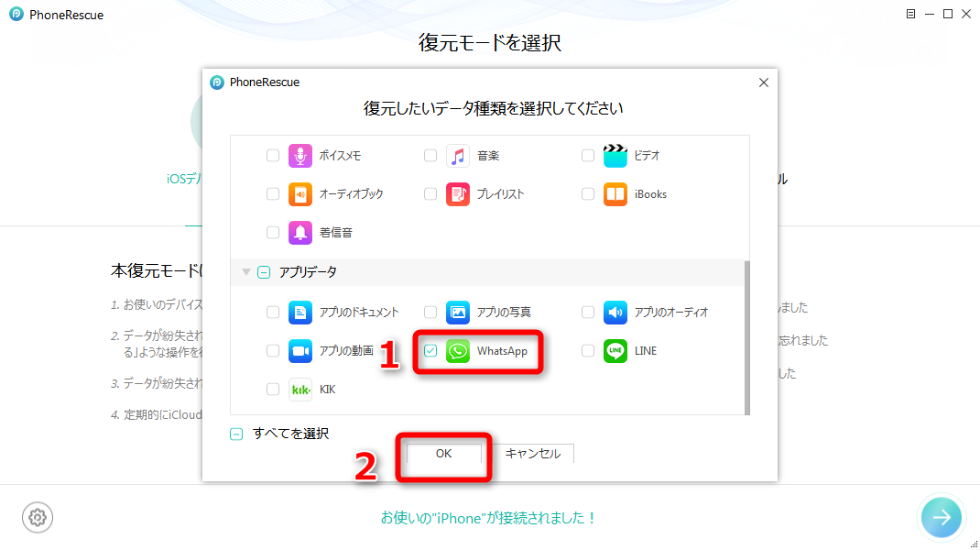Check the Music (音楽) checkbox
Screen dimensions: 980x550
point(430,155)
